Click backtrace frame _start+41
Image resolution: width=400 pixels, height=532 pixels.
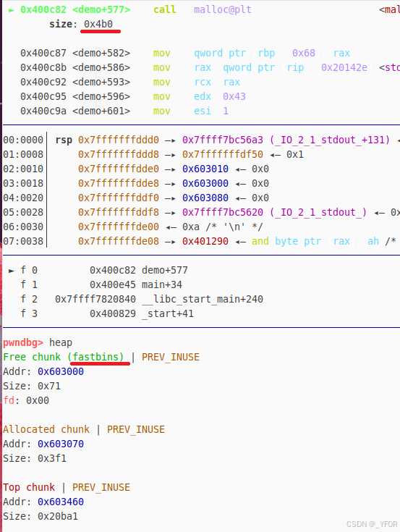point(107,313)
